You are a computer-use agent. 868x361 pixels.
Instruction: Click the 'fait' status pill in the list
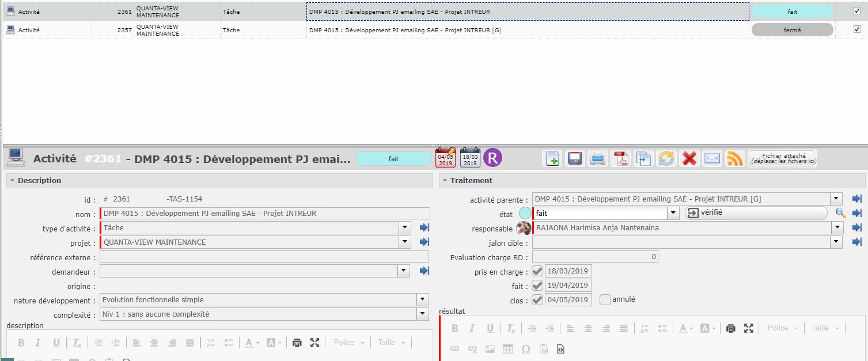[x=793, y=11]
